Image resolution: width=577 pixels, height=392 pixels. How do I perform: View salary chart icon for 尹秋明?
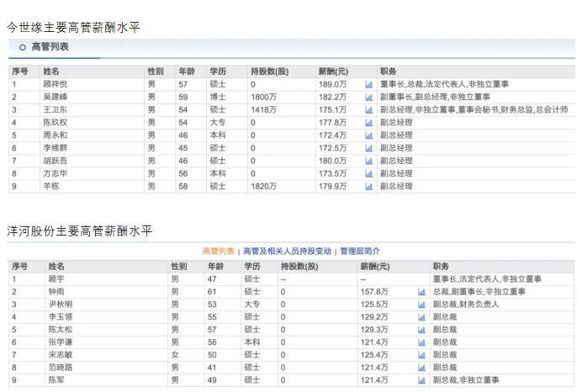tap(421, 305)
